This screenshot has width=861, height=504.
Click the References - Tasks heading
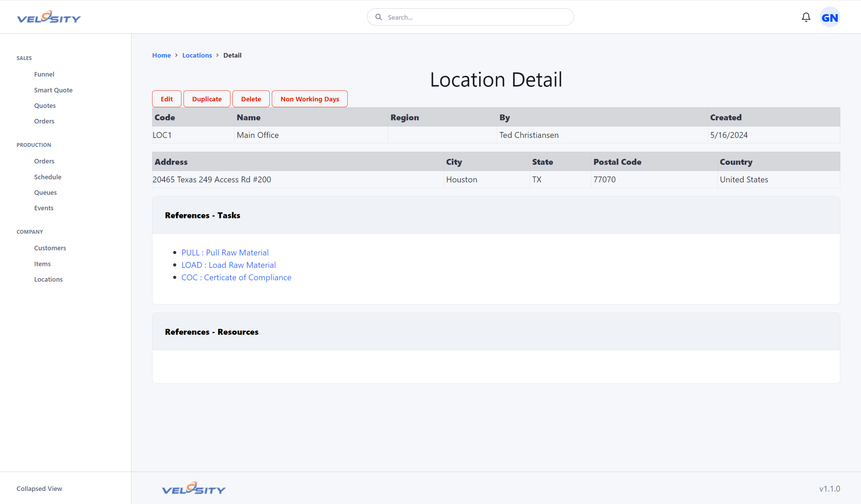[x=202, y=215]
